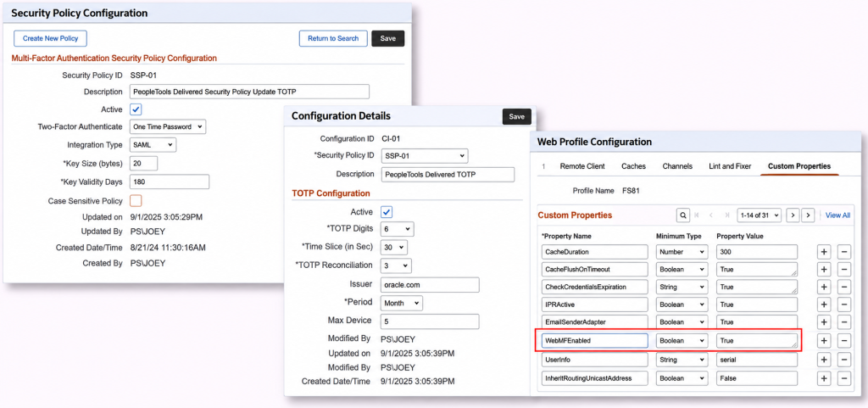The image size is (868, 408).
Task: Click the EmailSenderAdapter property name field
Action: click(x=594, y=322)
